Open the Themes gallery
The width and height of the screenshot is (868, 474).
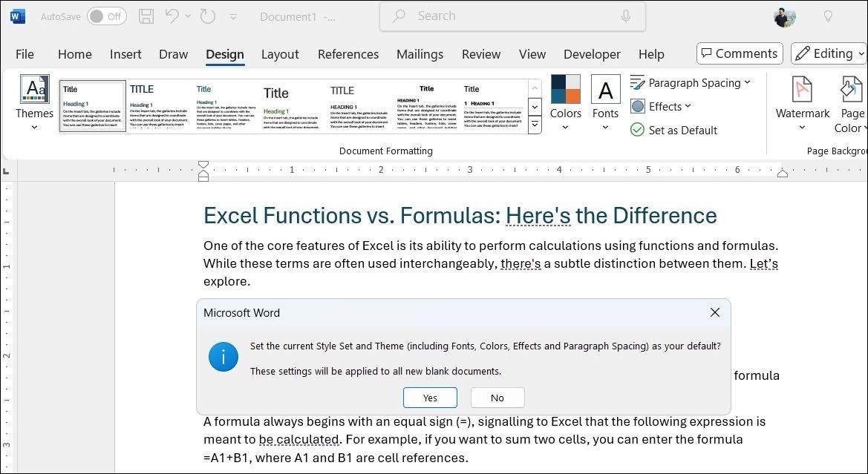[x=34, y=104]
